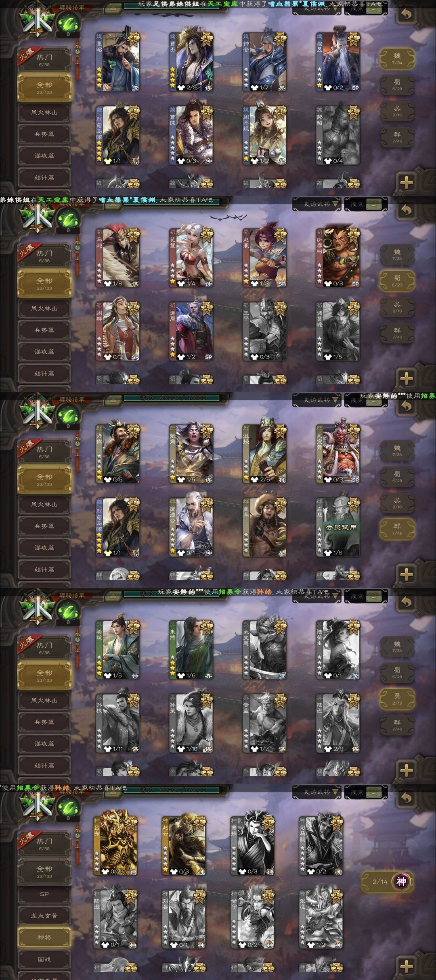This screenshot has height=980, width=436.
Task: Open the 国战 category tab
Action: point(44,959)
